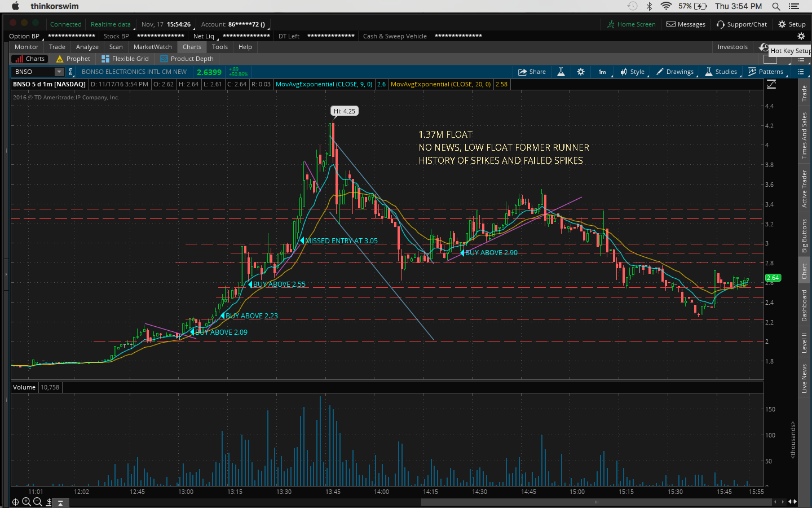Open the Times And Sales sidebar panel
Screen dimensions: 812x508
click(805, 135)
